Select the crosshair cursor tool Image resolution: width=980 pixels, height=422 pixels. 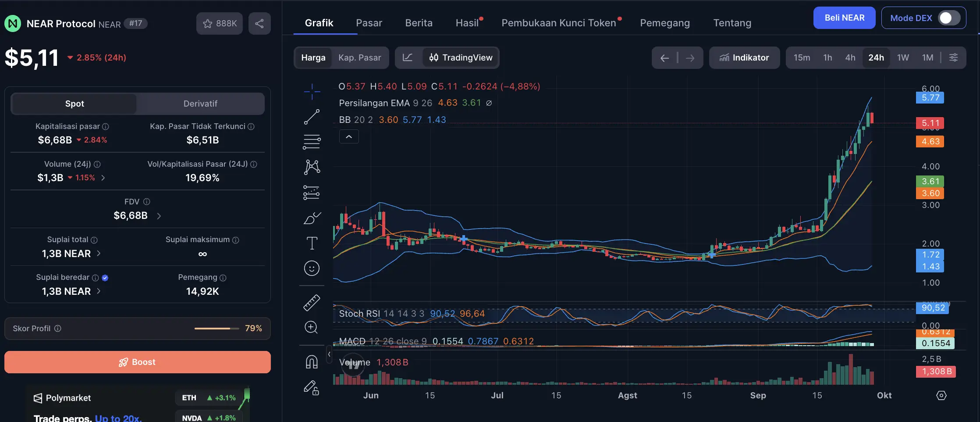coord(312,92)
